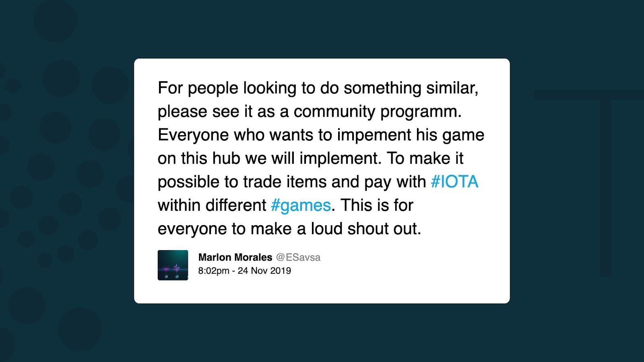
Task: Click the words 'To make it'
Action: point(425,158)
